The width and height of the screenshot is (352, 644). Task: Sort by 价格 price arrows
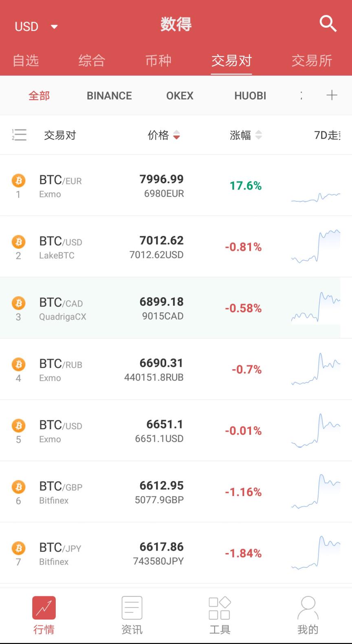176,135
